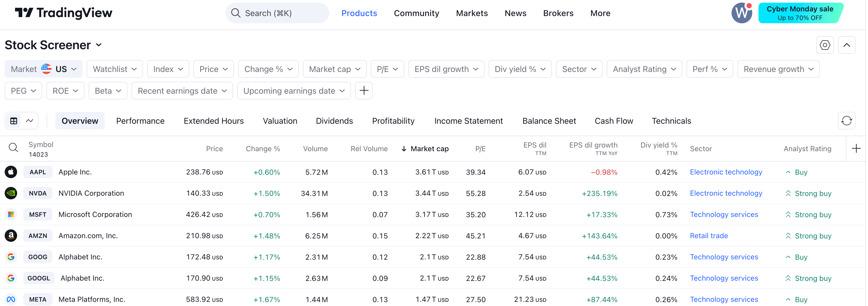The height and width of the screenshot is (306, 868).
Task: Expand the Div yield % filter
Action: [520, 69]
